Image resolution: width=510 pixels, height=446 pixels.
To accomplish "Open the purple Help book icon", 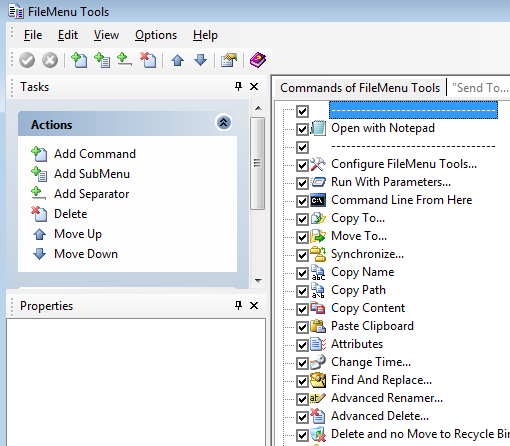I will (258, 60).
